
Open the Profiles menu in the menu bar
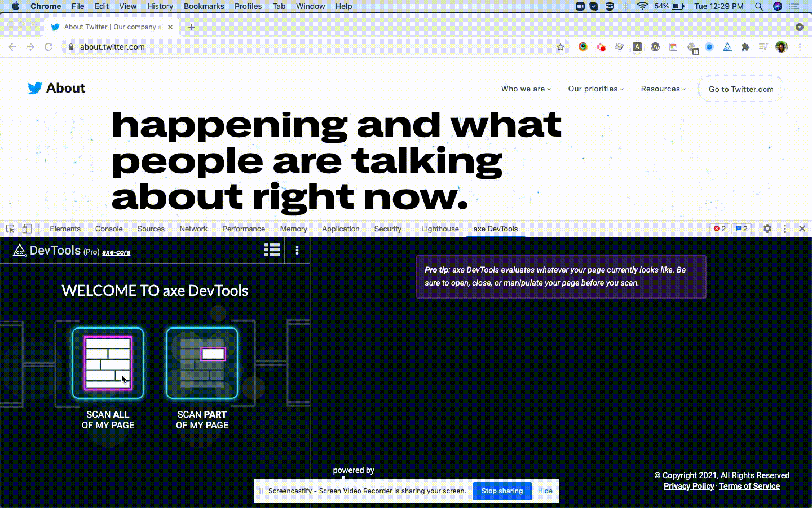(248, 6)
